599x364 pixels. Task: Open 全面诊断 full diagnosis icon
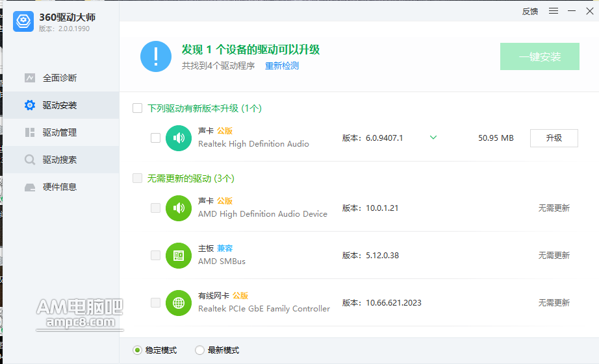(x=30, y=78)
